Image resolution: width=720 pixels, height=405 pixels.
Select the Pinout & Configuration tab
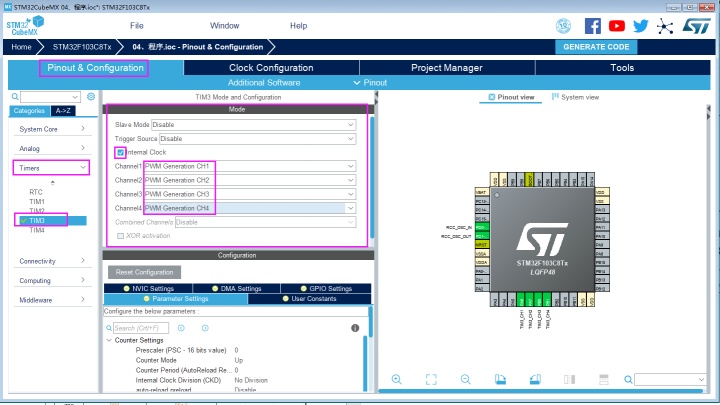[x=96, y=68]
